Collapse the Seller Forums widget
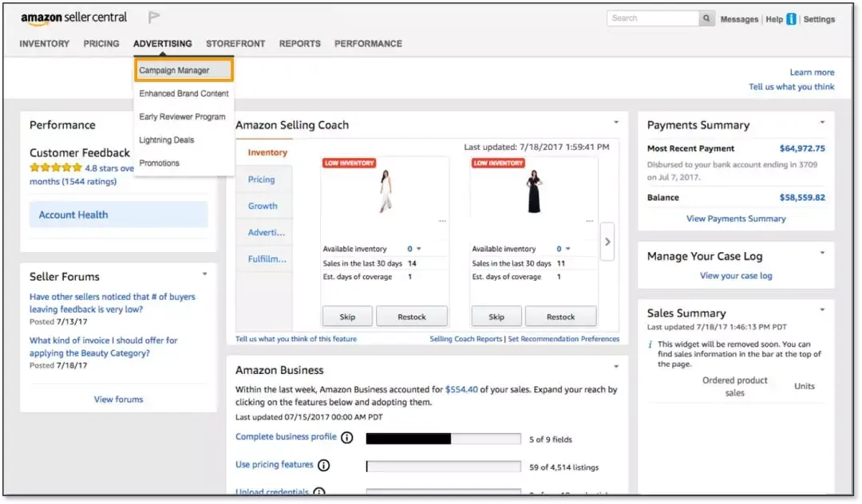This screenshot has width=862, height=504. [204, 274]
